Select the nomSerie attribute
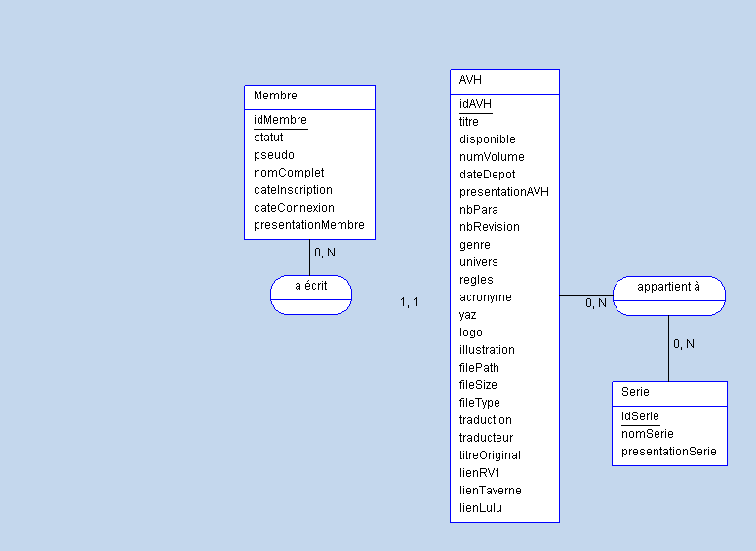 click(647, 434)
